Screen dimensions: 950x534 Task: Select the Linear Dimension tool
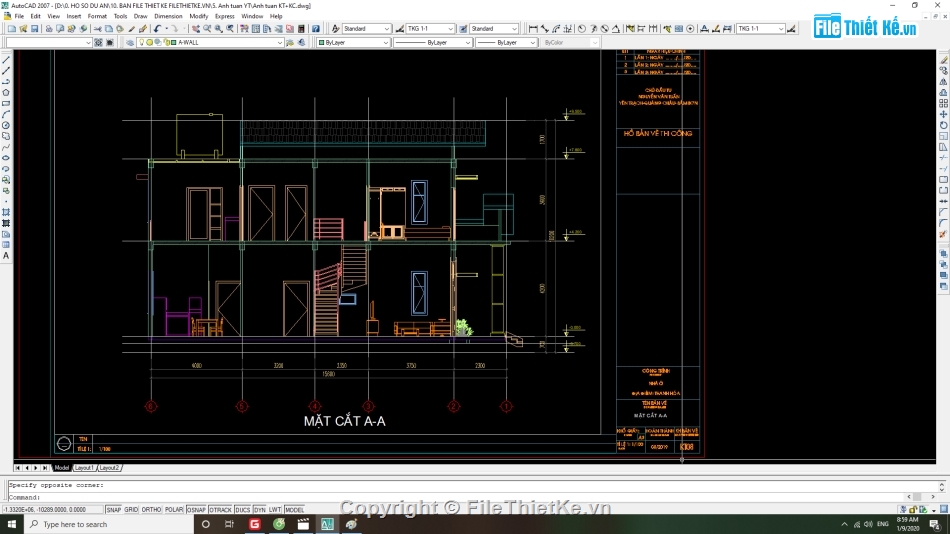[533, 28]
